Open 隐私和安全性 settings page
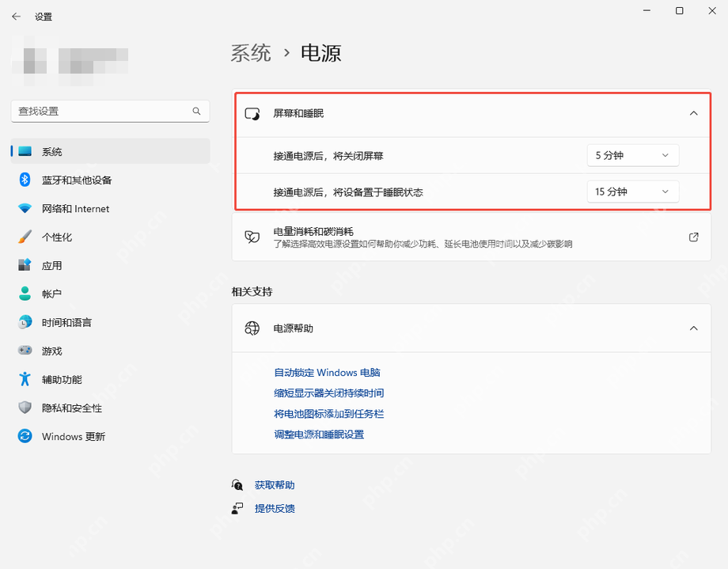Screen dimensions: 728x569 pyautogui.click(x=111, y=408)
